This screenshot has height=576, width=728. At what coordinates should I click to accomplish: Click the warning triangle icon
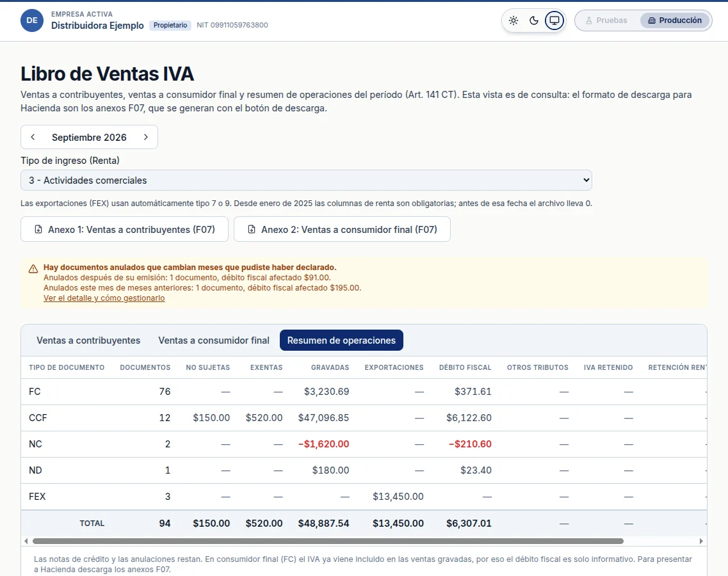tap(33, 269)
